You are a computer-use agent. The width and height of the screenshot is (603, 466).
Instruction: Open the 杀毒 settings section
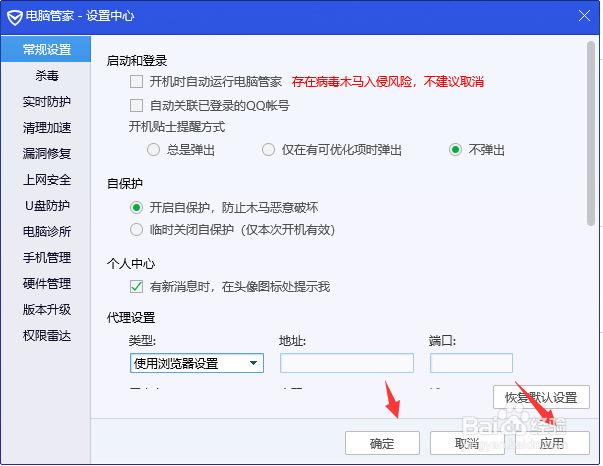point(46,75)
